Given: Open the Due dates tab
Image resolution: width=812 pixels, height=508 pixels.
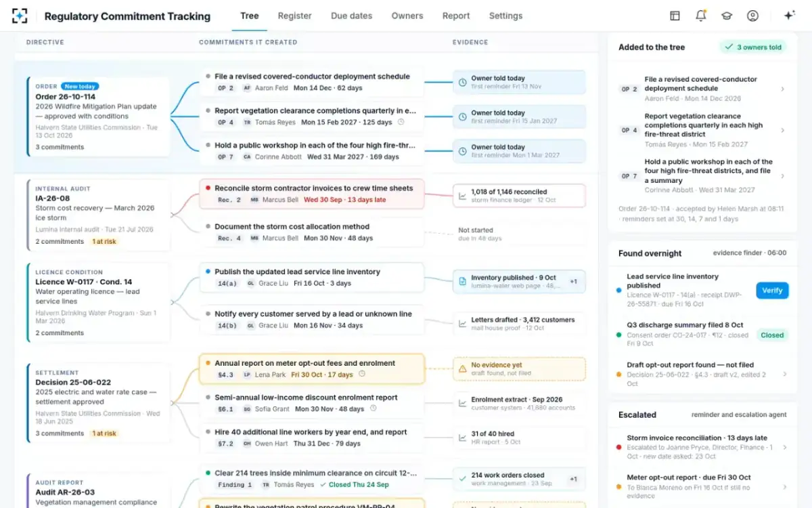Looking at the screenshot, I should [352, 16].
